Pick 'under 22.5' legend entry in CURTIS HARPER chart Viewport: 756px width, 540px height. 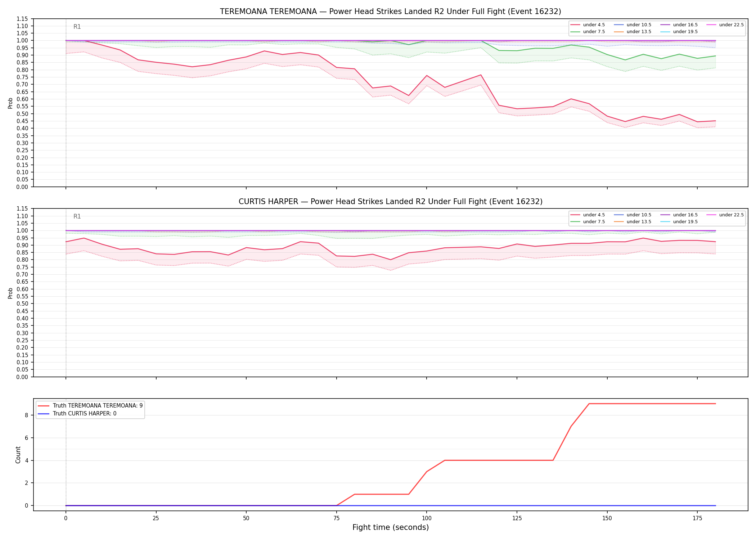pos(725,215)
